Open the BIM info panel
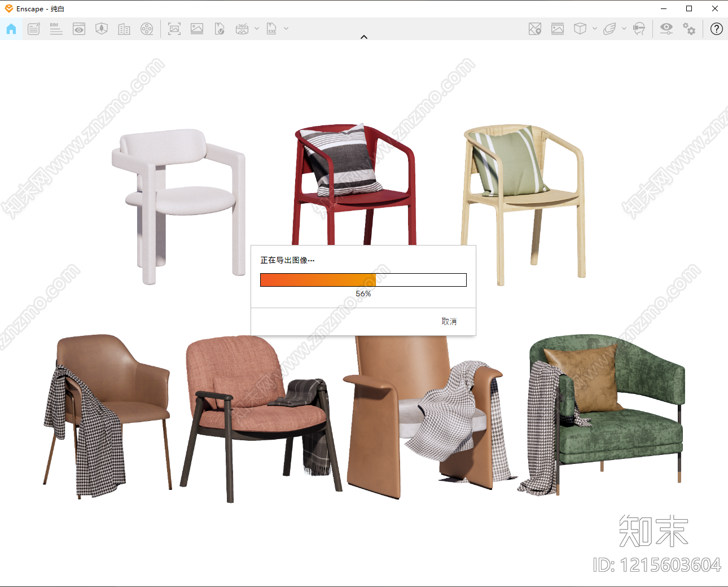 tap(56, 29)
